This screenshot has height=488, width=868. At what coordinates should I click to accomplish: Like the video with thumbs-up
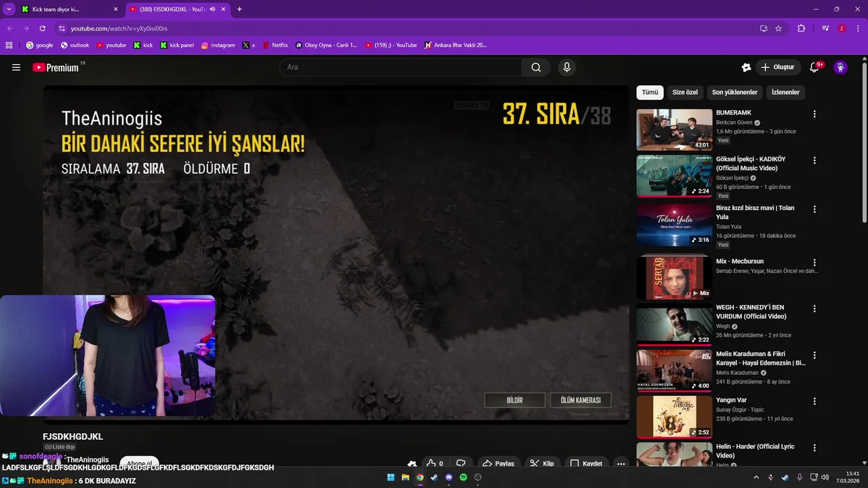pyautogui.click(x=434, y=464)
